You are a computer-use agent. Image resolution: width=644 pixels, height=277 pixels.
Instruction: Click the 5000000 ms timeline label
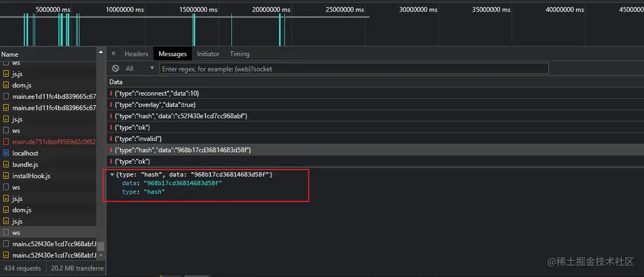[x=52, y=9]
